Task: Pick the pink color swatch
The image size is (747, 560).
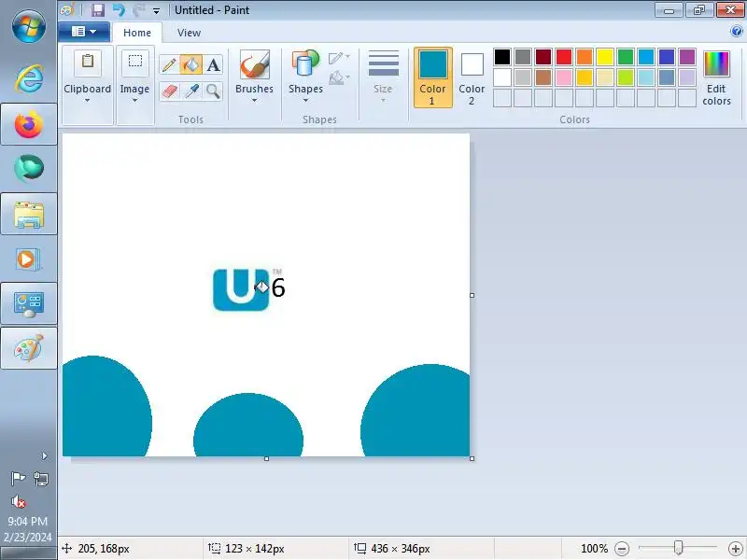Action: click(x=564, y=77)
